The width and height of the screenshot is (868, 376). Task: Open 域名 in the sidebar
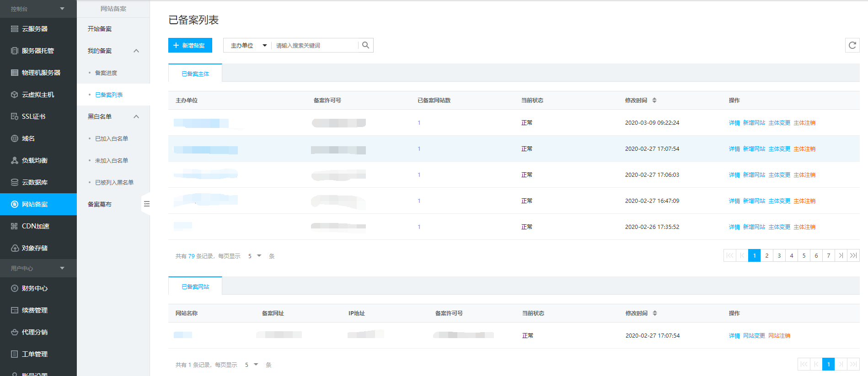[x=28, y=138]
